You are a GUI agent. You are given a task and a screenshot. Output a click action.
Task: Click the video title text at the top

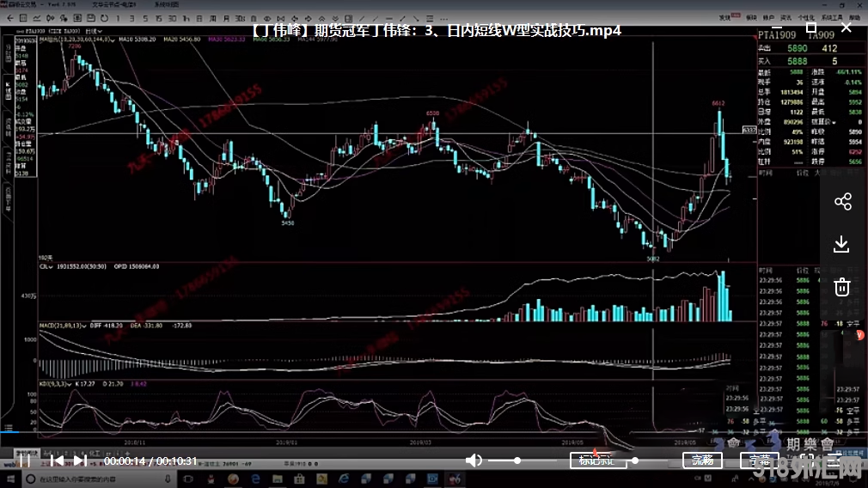pos(437,30)
